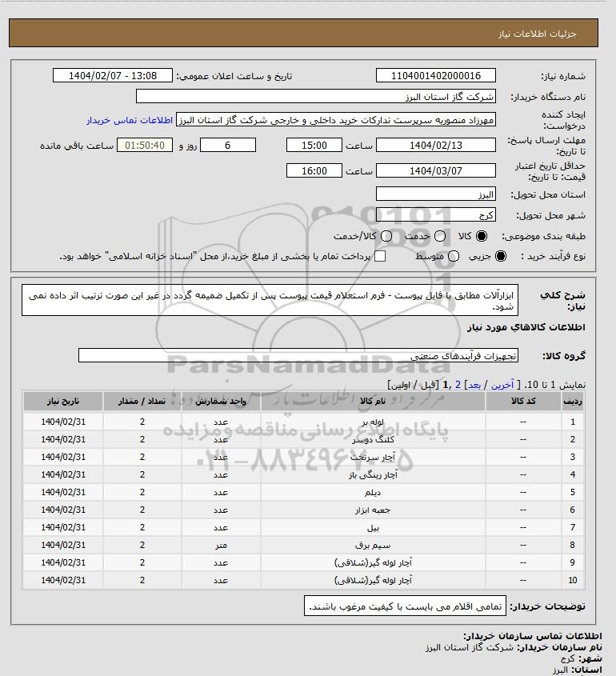Viewport: 616px width, 676px height.
Task: Click price validity time 16:00
Action: click(x=314, y=170)
